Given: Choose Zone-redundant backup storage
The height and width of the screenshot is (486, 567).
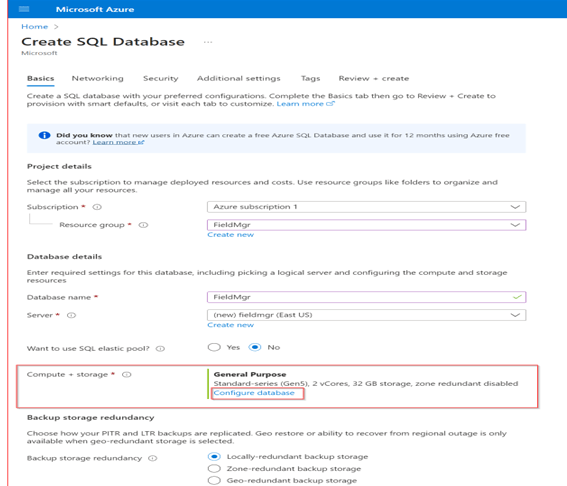Looking at the screenshot, I should point(214,469).
